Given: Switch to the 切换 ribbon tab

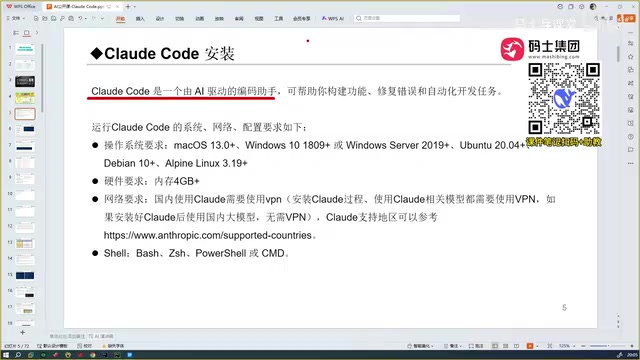Looking at the screenshot, I should pyautogui.click(x=180, y=18).
